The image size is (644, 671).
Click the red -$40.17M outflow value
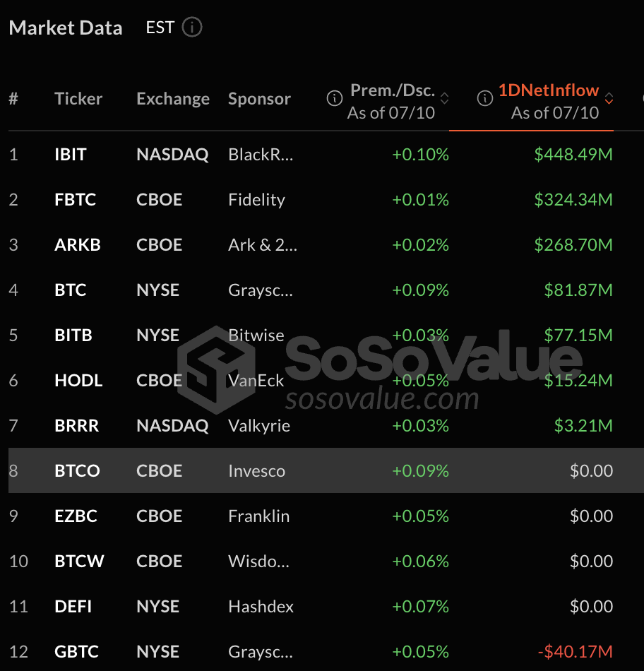(573, 651)
